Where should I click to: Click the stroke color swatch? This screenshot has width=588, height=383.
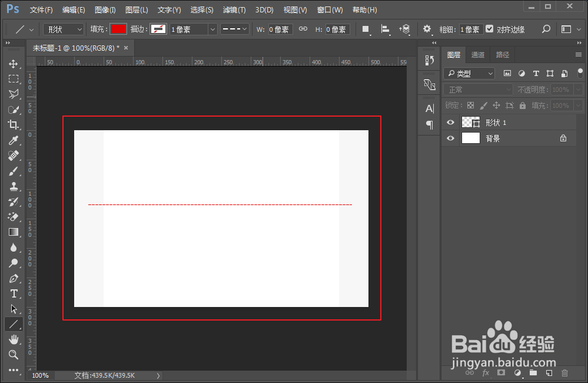pos(158,29)
